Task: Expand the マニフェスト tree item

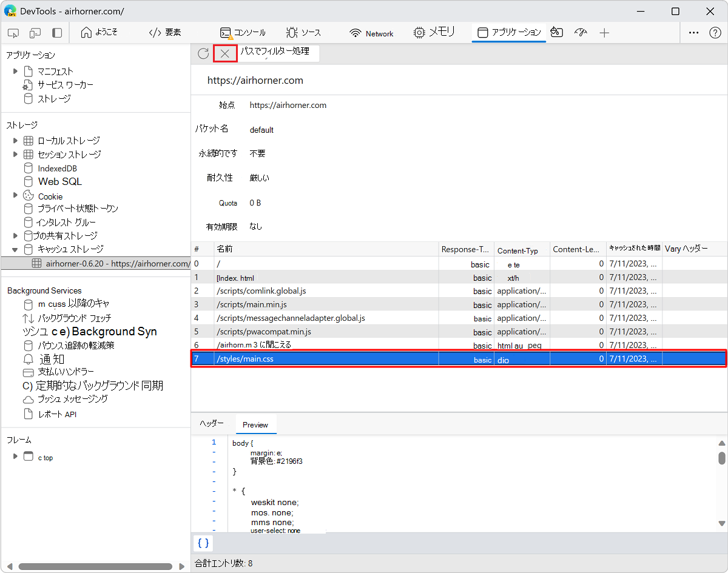Action: pos(16,72)
